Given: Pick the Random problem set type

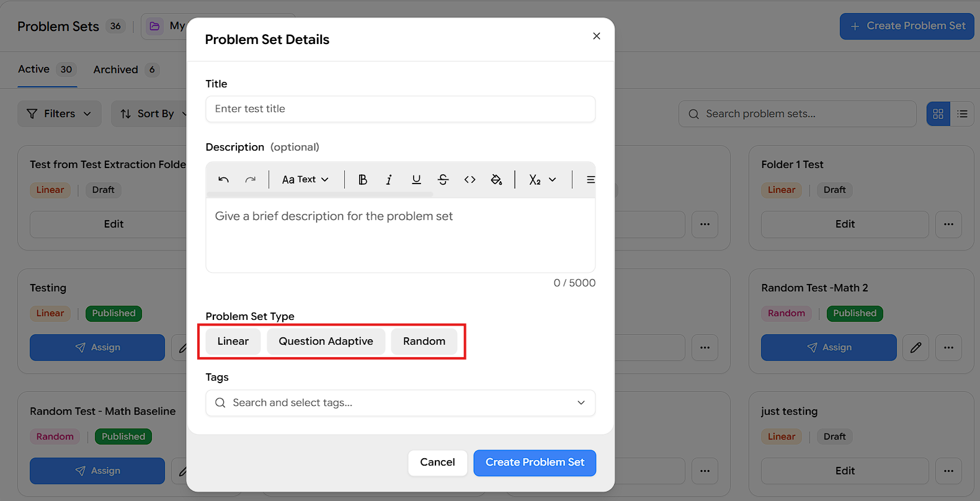Looking at the screenshot, I should (424, 342).
